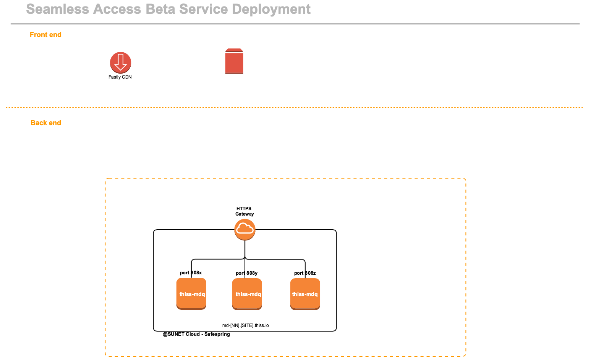Viewport: 596px width, 364px height.
Task: Select the thiss-mdq node under port 808z
Action: coord(305,294)
